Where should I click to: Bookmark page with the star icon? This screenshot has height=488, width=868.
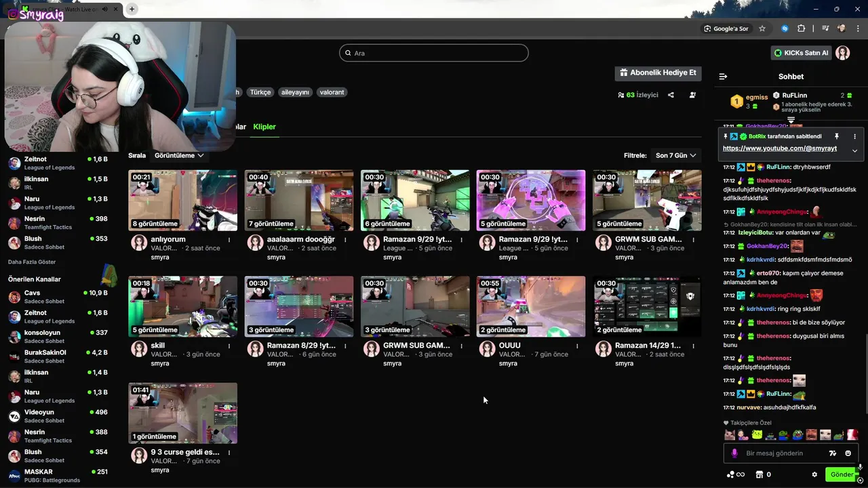tap(762, 28)
